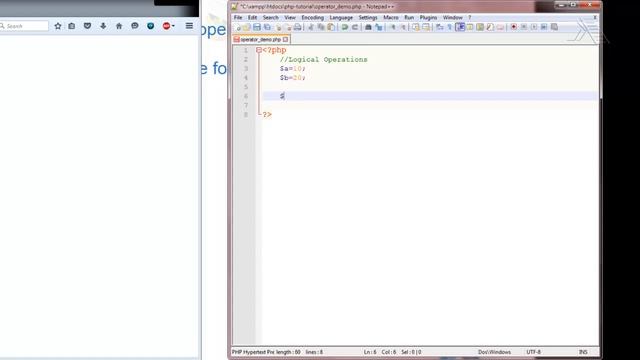Click the Save All toolbar icon
This screenshot has height=360, width=640.
tap(267, 27)
